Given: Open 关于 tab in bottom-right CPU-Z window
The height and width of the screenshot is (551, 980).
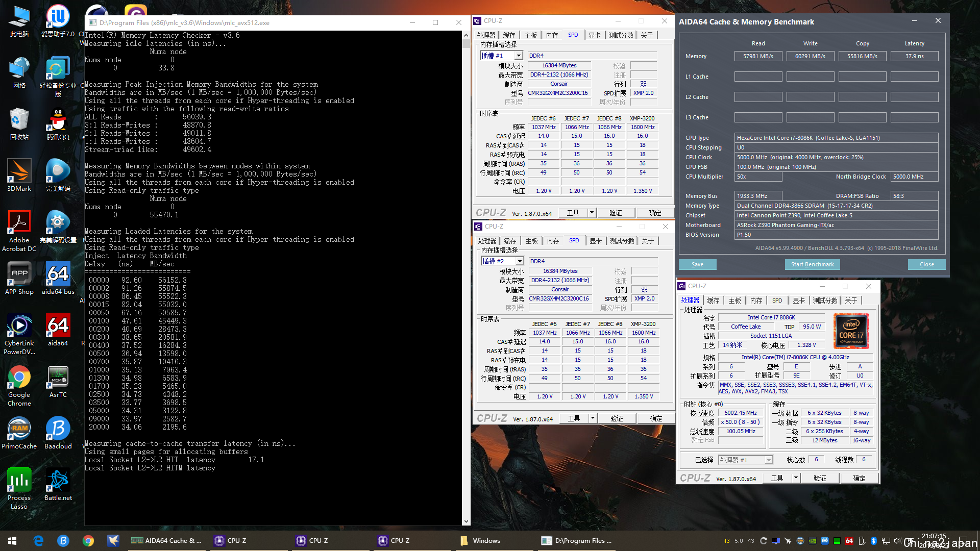Looking at the screenshot, I should tap(851, 300).
